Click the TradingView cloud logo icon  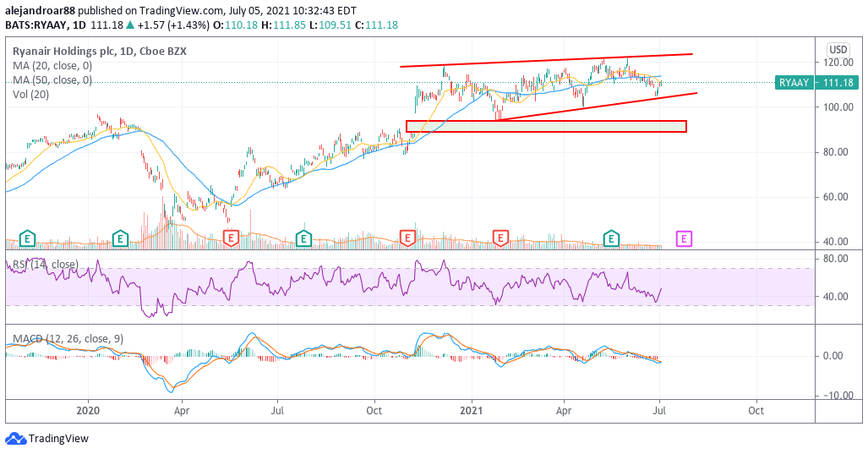[x=15, y=439]
